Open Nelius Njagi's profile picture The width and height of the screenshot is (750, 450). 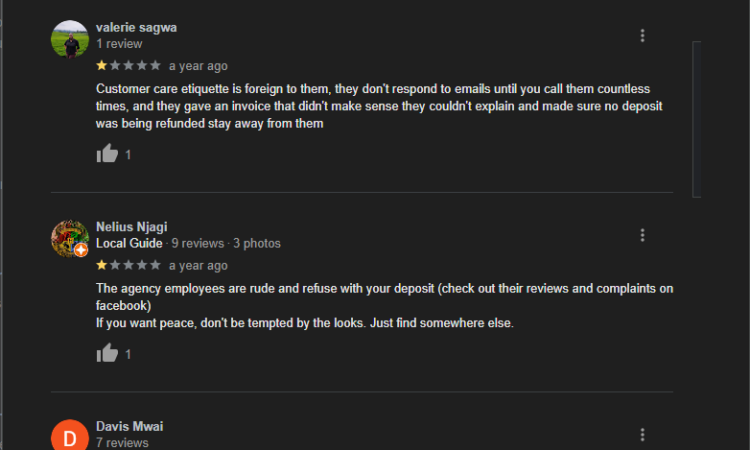coord(70,239)
